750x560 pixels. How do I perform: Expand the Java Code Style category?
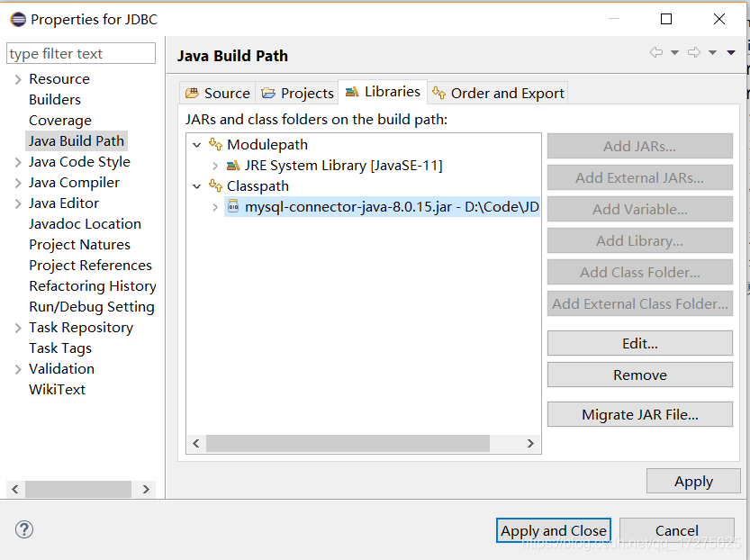18,162
